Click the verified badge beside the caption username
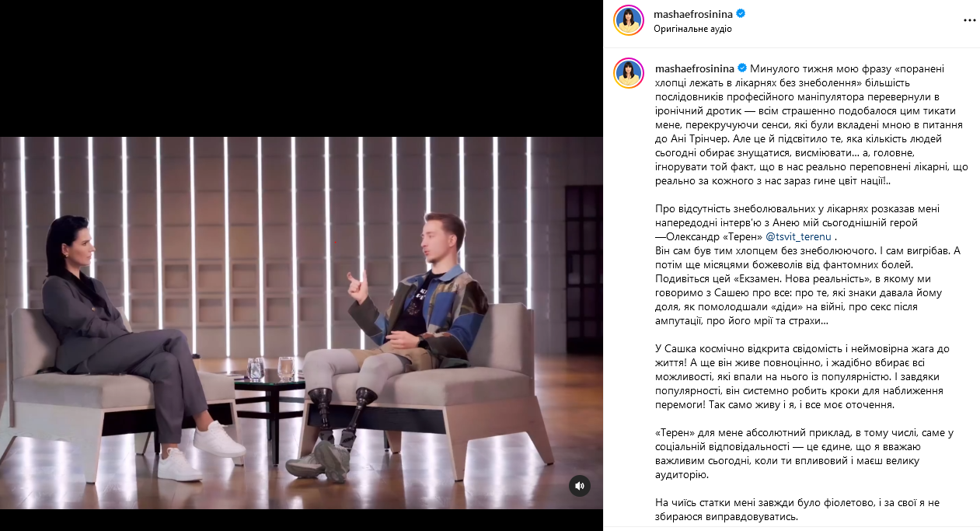980x531 pixels. tap(741, 68)
